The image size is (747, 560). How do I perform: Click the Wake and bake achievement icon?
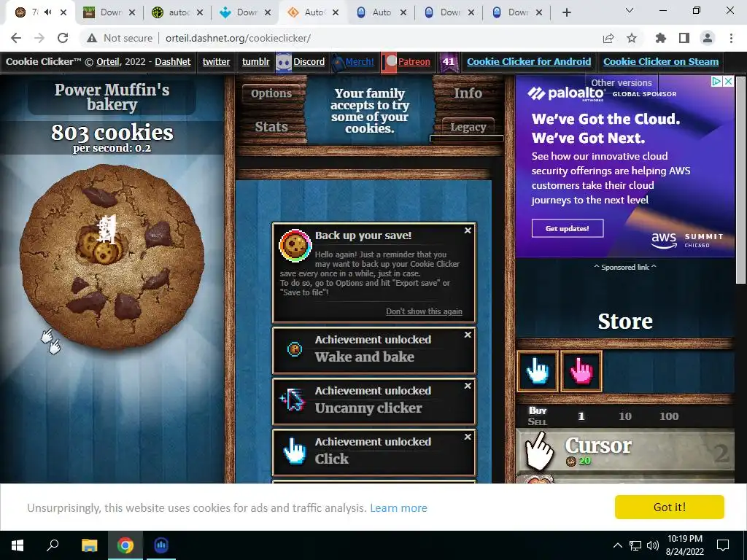click(x=295, y=349)
